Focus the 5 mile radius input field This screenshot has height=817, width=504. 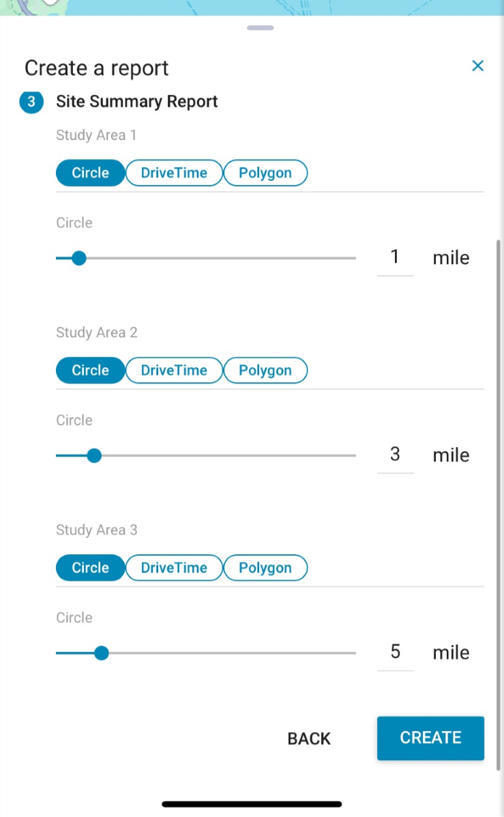point(395,652)
